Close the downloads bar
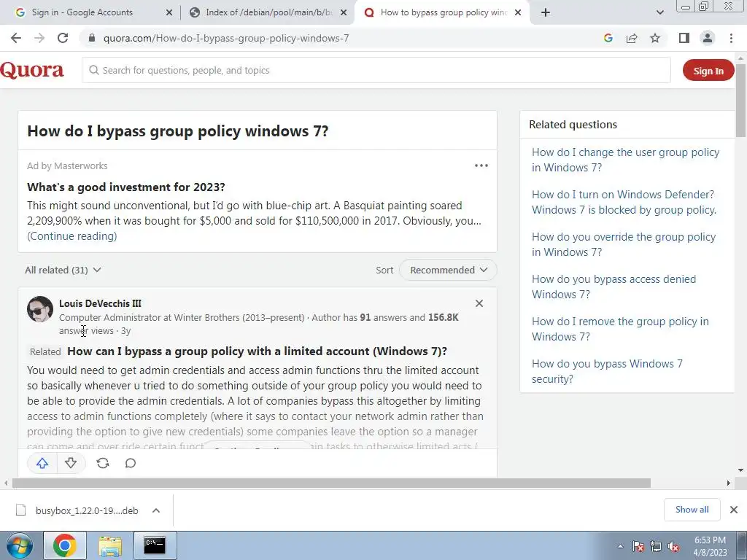 pyautogui.click(x=734, y=510)
